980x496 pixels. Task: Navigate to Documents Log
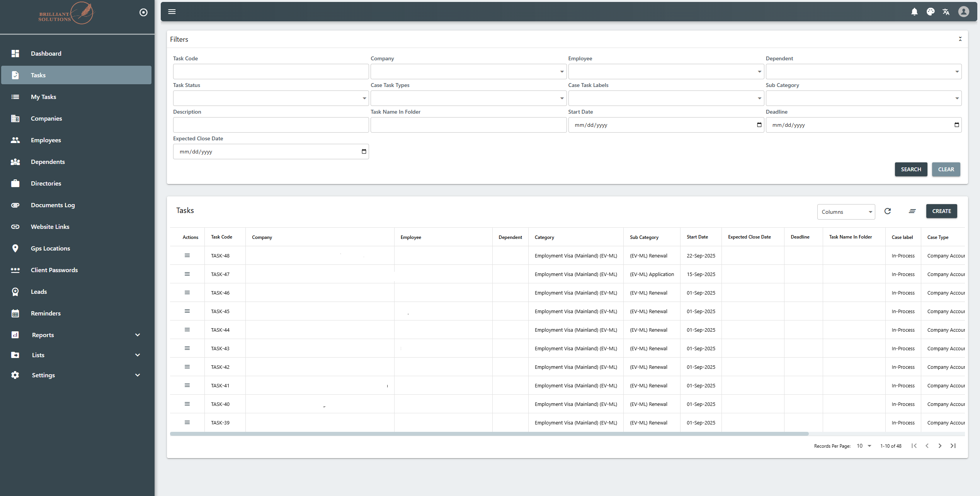[x=53, y=205]
